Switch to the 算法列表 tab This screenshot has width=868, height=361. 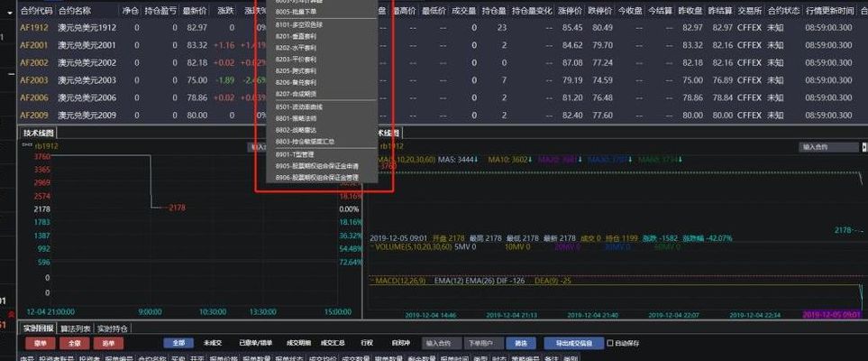click(x=76, y=329)
